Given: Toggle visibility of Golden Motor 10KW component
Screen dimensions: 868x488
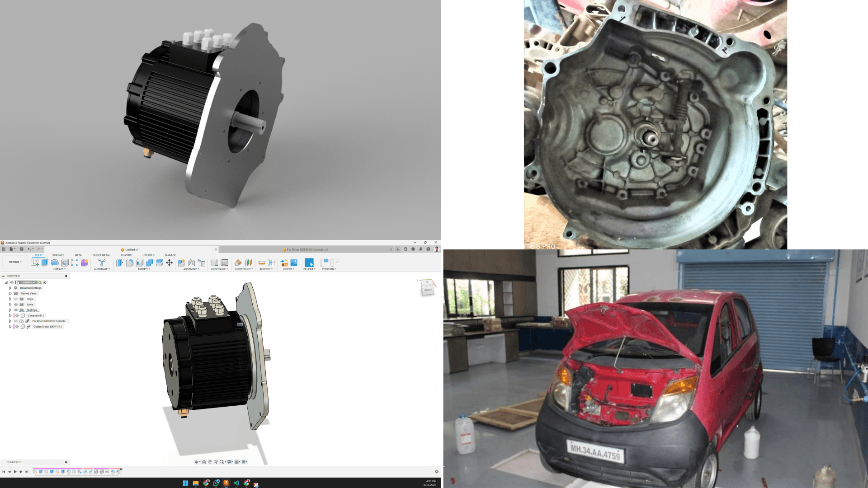Looking at the screenshot, I should 17,327.
